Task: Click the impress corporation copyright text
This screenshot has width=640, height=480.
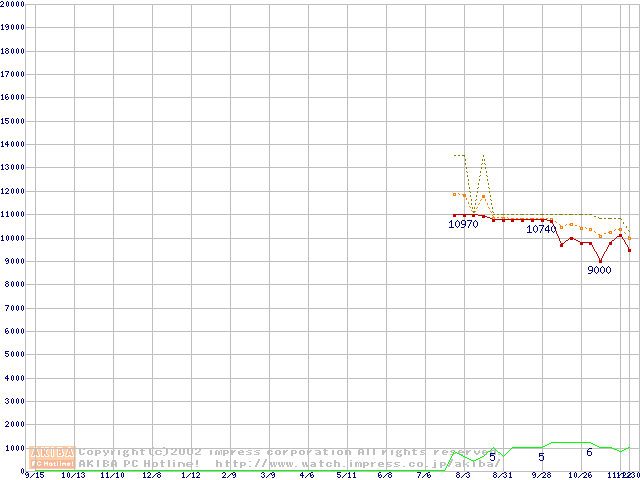Action: tap(280, 452)
